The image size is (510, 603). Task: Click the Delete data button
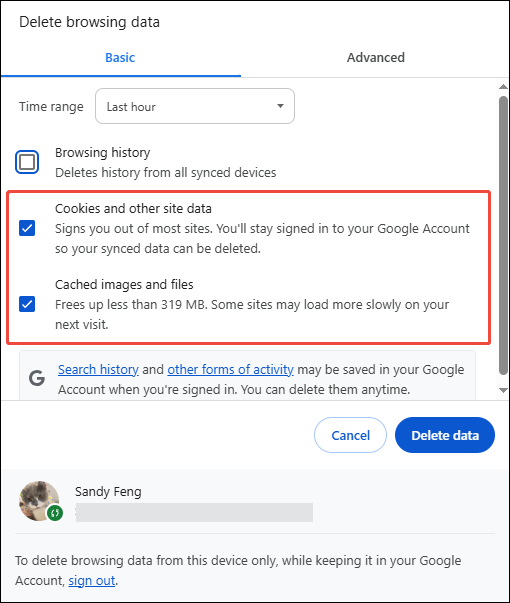[445, 435]
